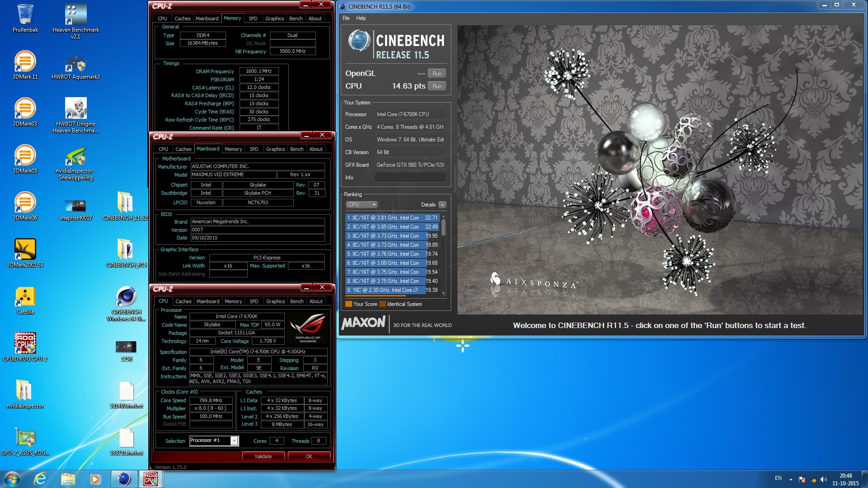
Task: Click the EN language indicator
Action: click(x=778, y=478)
